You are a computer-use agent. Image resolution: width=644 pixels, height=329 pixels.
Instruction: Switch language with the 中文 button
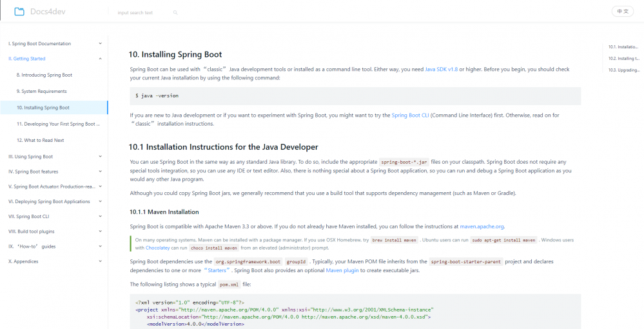click(x=622, y=12)
